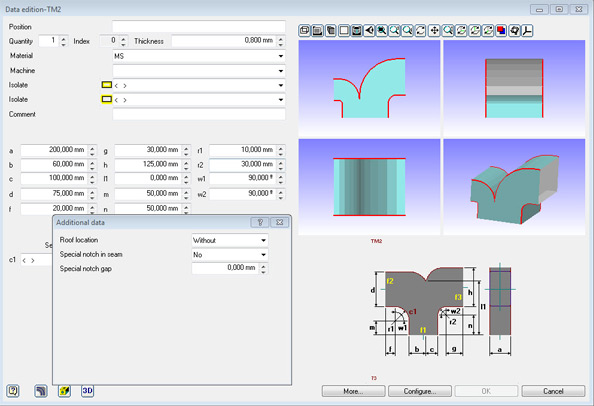Click the wireframe overlapping boxes toolbar icon

pos(305,31)
